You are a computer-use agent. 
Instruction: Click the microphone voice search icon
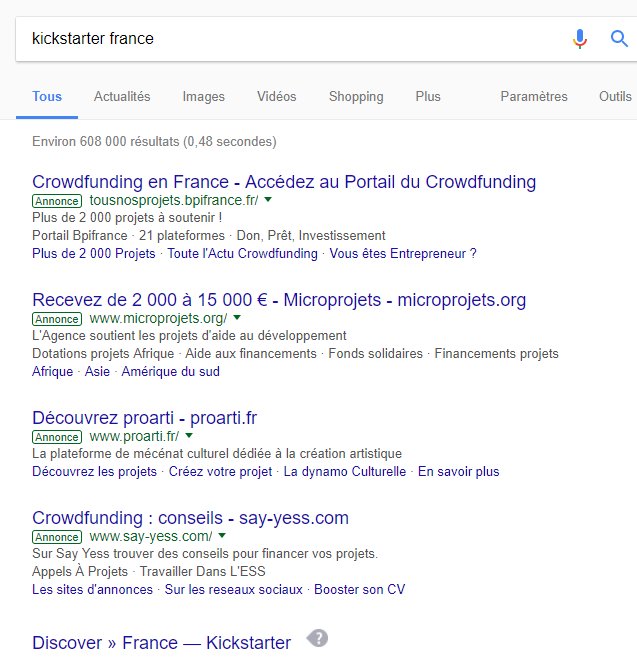click(580, 39)
